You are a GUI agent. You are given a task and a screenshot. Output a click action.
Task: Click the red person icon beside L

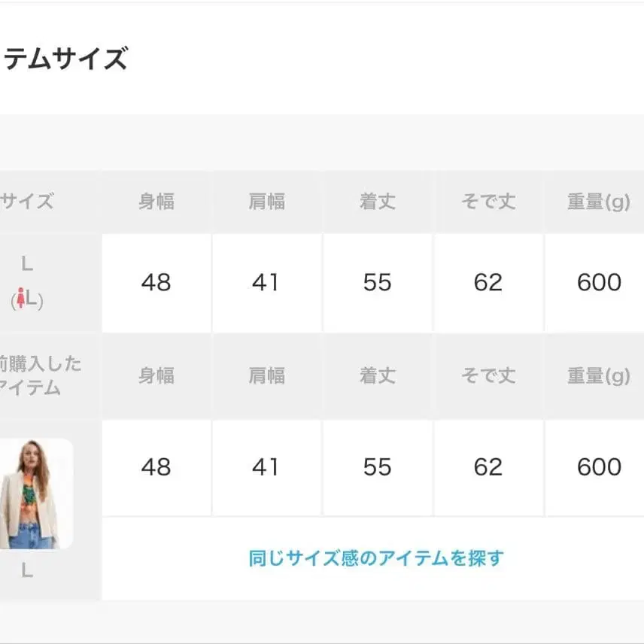[x=21, y=300]
